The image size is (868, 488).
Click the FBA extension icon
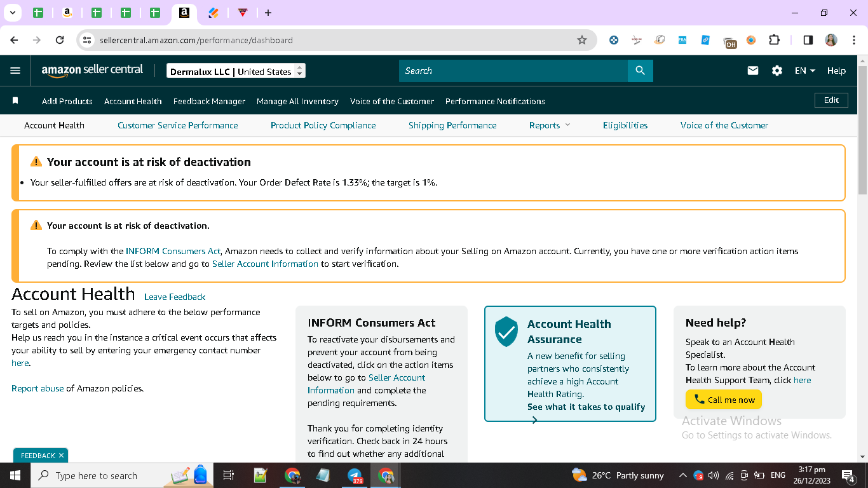pos(682,40)
